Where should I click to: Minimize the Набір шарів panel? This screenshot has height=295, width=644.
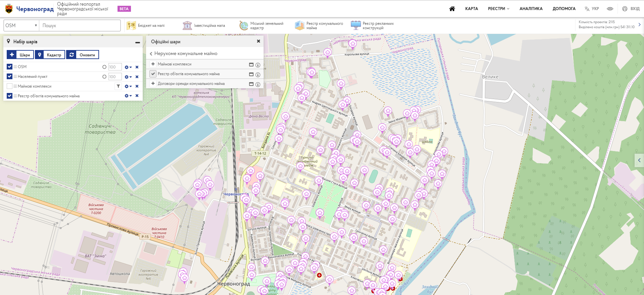tap(138, 42)
